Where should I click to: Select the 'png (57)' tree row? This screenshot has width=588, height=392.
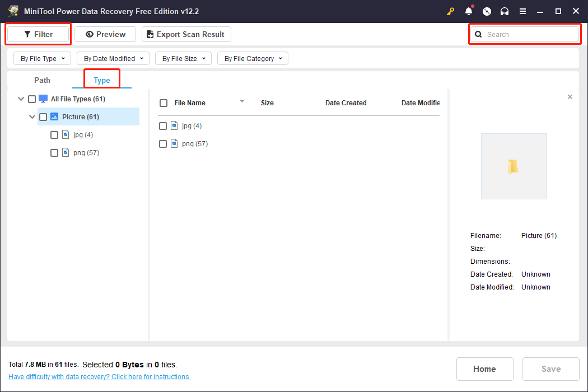click(x=86, y=153)
